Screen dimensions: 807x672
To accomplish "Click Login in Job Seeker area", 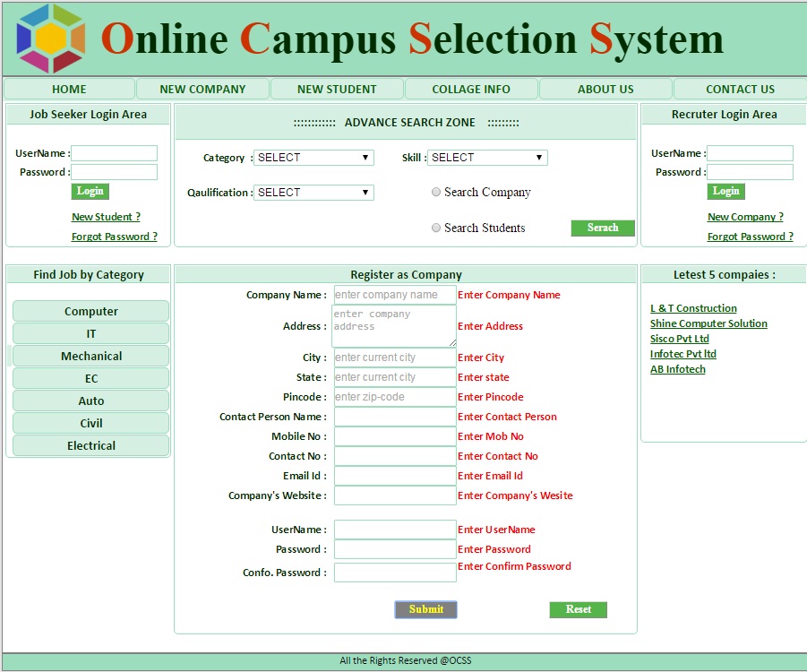I will 90,191.
